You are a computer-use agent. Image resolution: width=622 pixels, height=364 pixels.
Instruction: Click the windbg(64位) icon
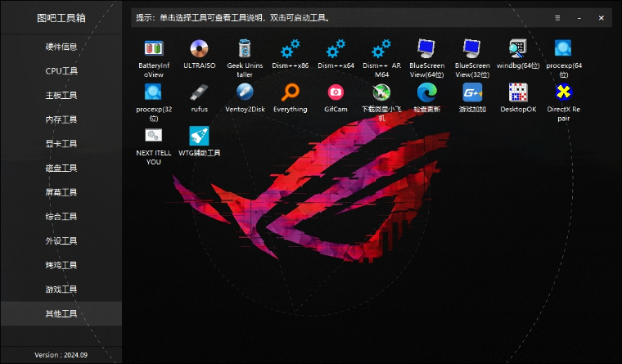coord(517,48)
